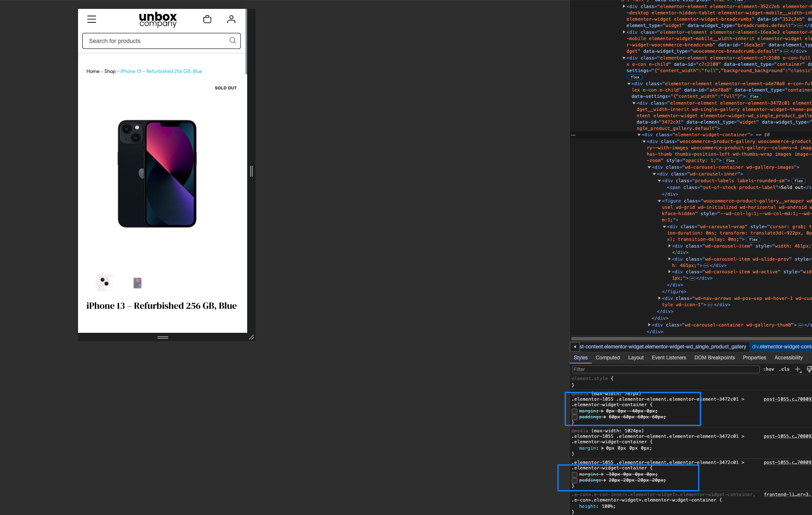812x515 pixels.
Task: Click the mobile page vertical scrollbar
Action: (x=246, y=41)
